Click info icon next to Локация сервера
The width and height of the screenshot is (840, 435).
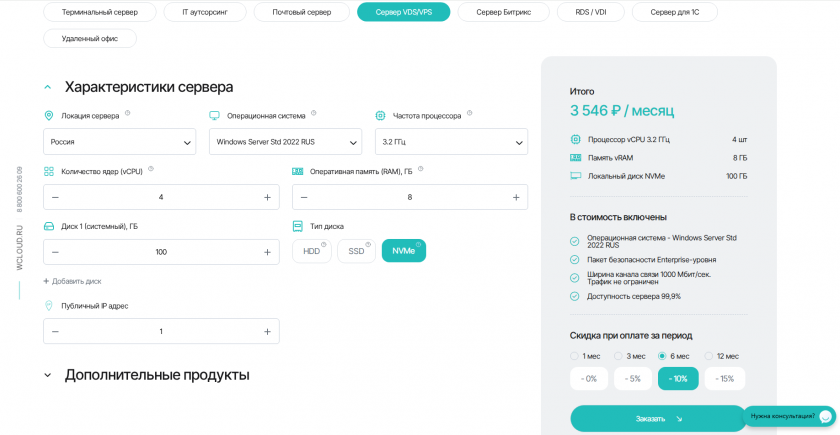point(128,114)
